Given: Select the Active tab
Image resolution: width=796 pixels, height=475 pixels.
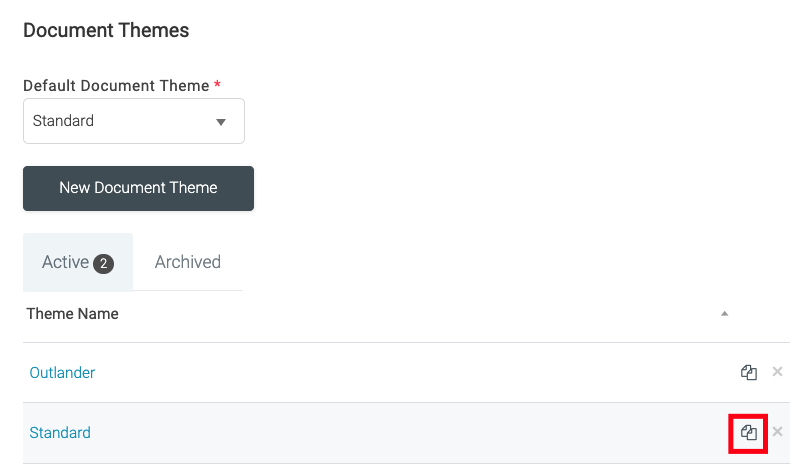Looking at the screenshot, I should (x=78, y=262).
